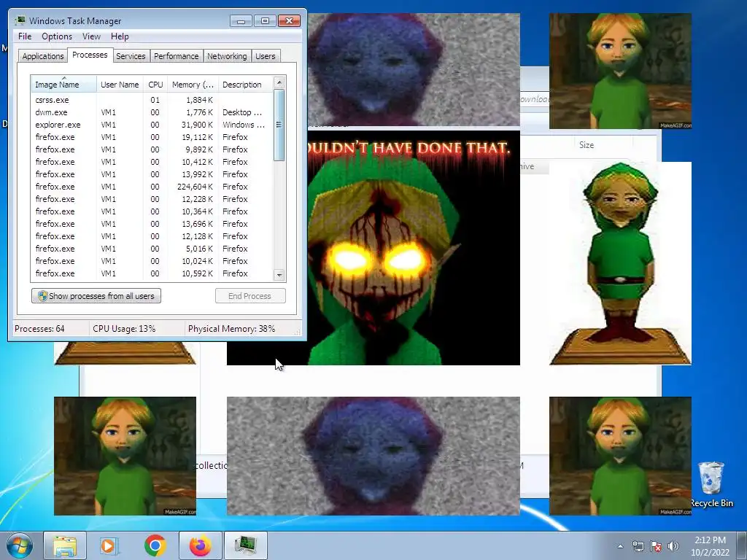Open Action Center flag tray icon

point(656,546)
